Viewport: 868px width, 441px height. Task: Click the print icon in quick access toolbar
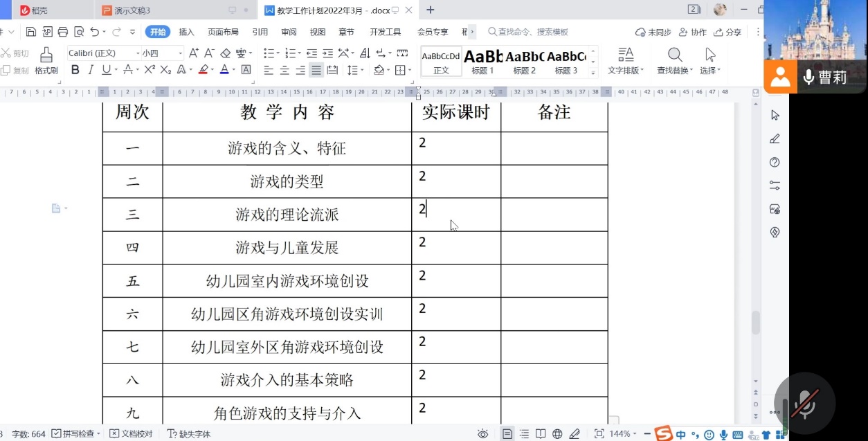coord(63,32)
